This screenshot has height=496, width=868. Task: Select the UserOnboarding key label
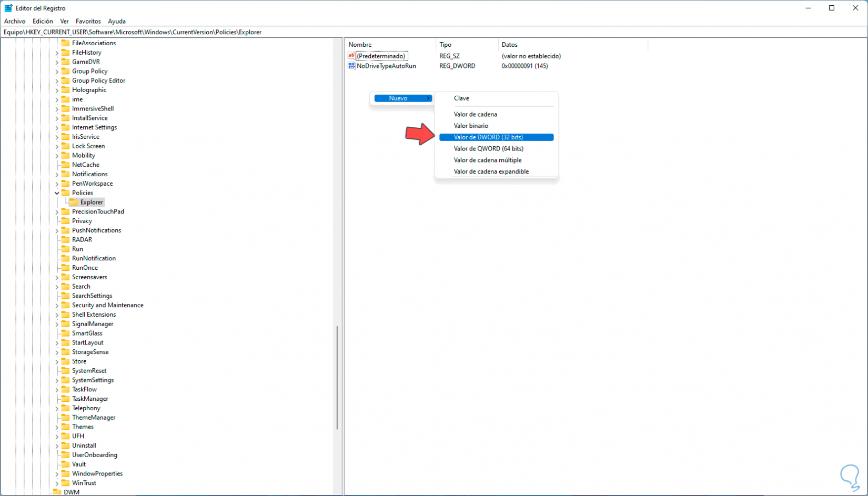(95, 455)
